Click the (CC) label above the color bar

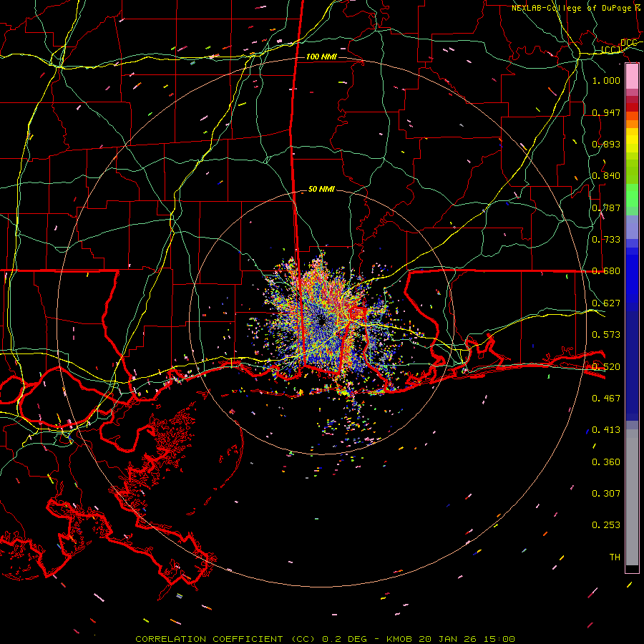tap(610, 50)
